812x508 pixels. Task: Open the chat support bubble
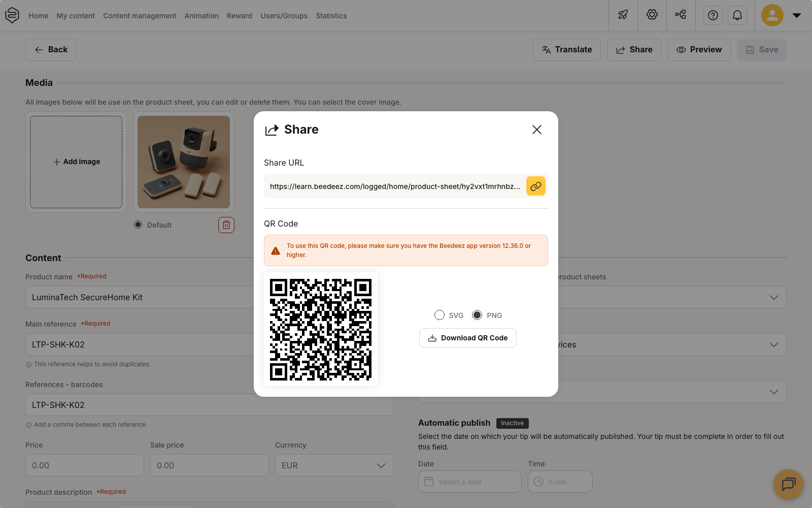coord(789,484)
